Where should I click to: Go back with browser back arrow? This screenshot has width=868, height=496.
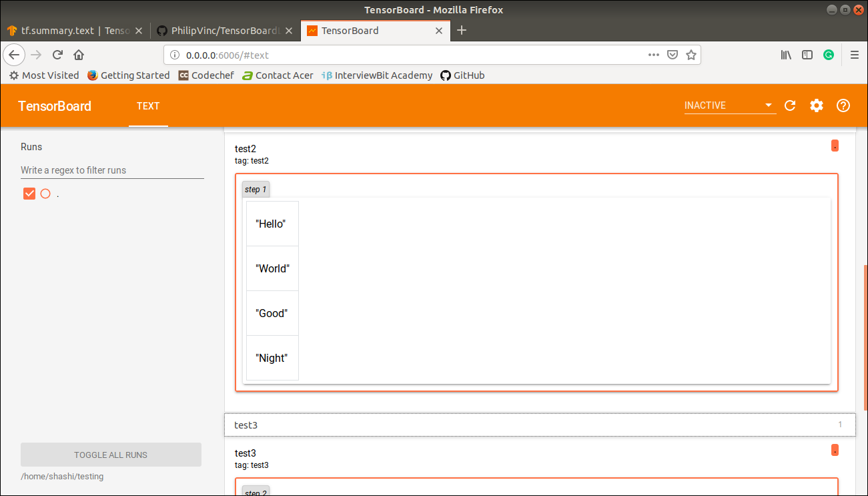tap(15, 55)
